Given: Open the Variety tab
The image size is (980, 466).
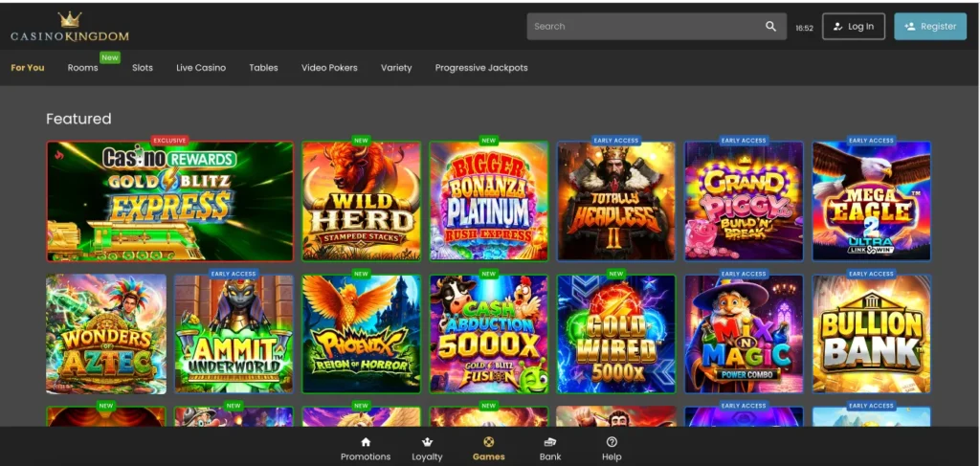Looking at the screenshot, I should click(x=396, y=68).
